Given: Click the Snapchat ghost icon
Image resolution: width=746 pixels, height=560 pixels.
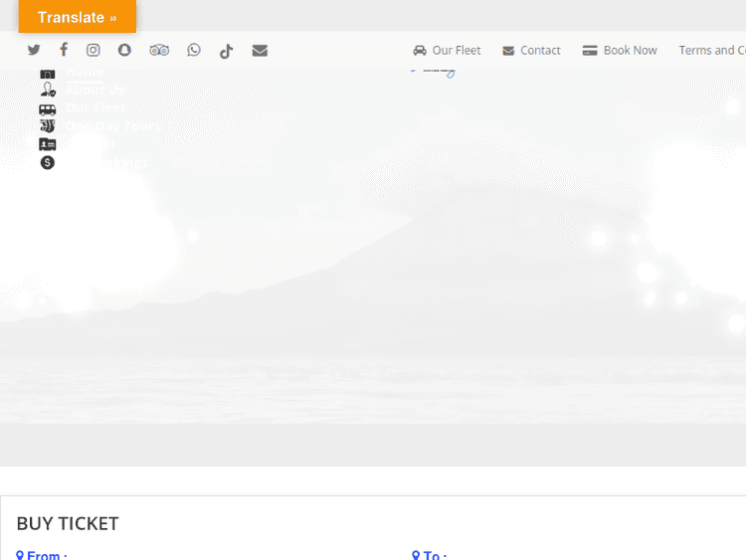Looking at the screenshot, I should tap(124, 50).
